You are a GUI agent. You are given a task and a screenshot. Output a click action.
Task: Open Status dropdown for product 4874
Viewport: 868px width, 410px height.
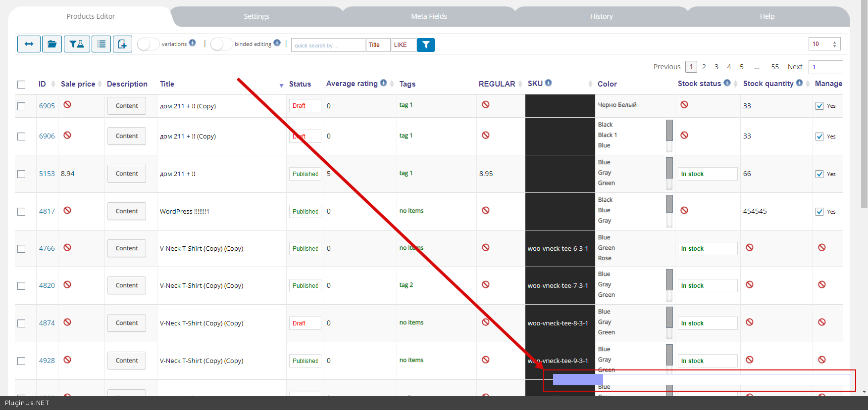305,323
